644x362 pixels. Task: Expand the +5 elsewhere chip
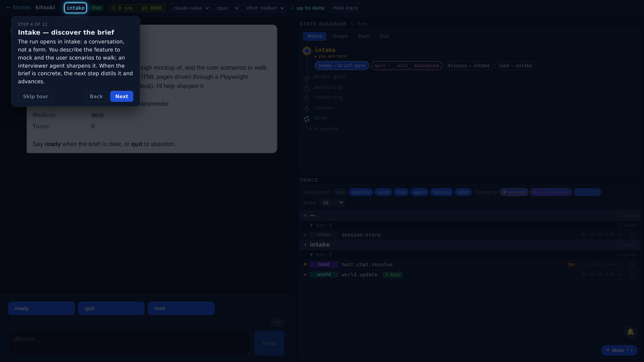point(322,129)
